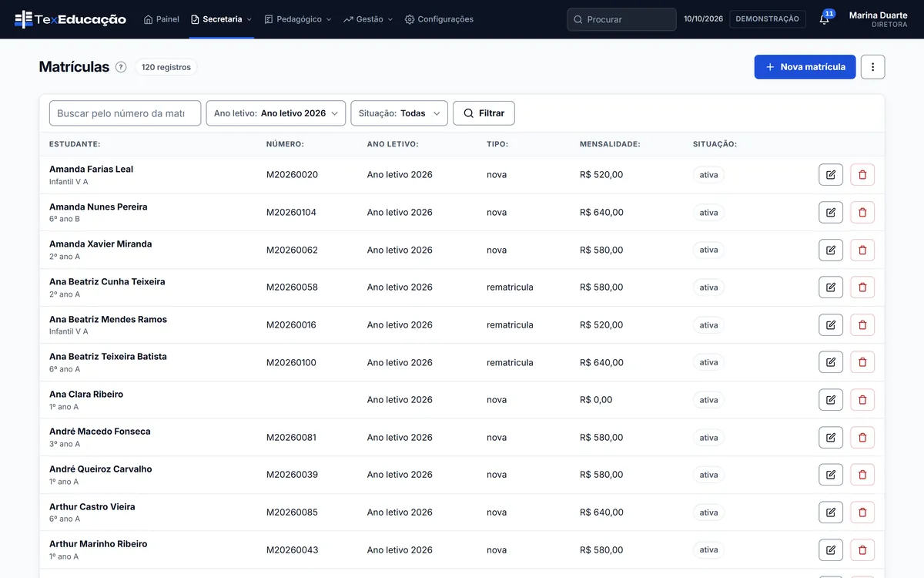The height and width of the screenshot is (578, 924).
Task: Click the Filtrar button
Action: (484, 113)
